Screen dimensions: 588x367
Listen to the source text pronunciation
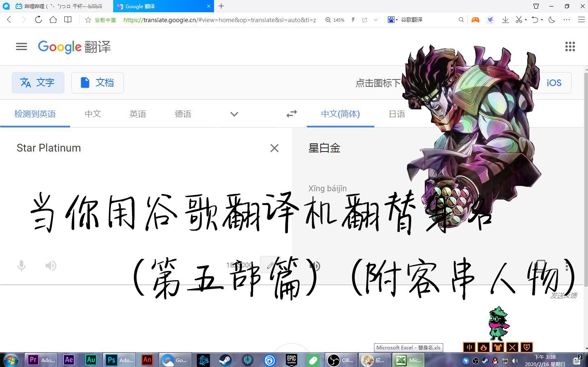(x=51, y=266)
